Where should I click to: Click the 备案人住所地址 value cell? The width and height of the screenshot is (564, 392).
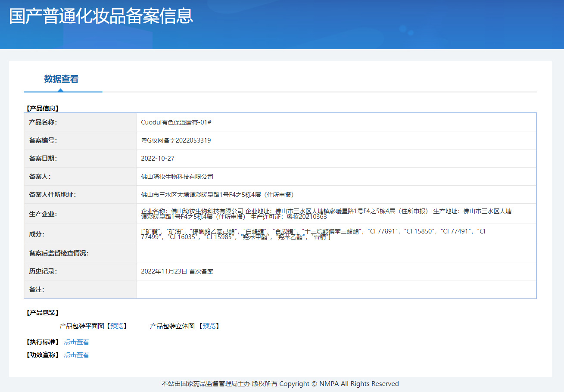click(336, 195)
